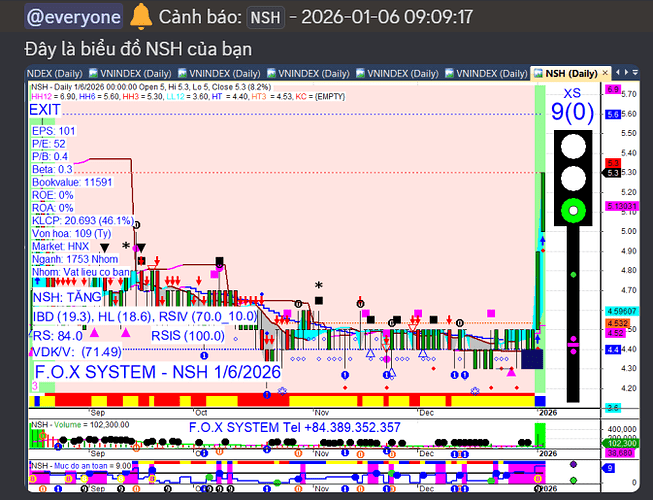Viewport: 653px width, 500px height.
Task: Click the KLCP: 20.693 (46.1%) line
Action: pos(83,221)
